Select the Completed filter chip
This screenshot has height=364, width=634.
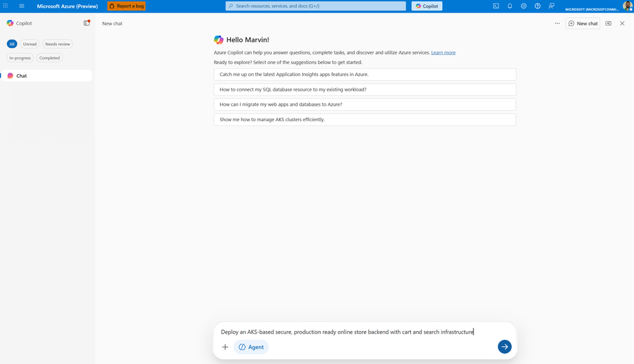pos(50,58)
